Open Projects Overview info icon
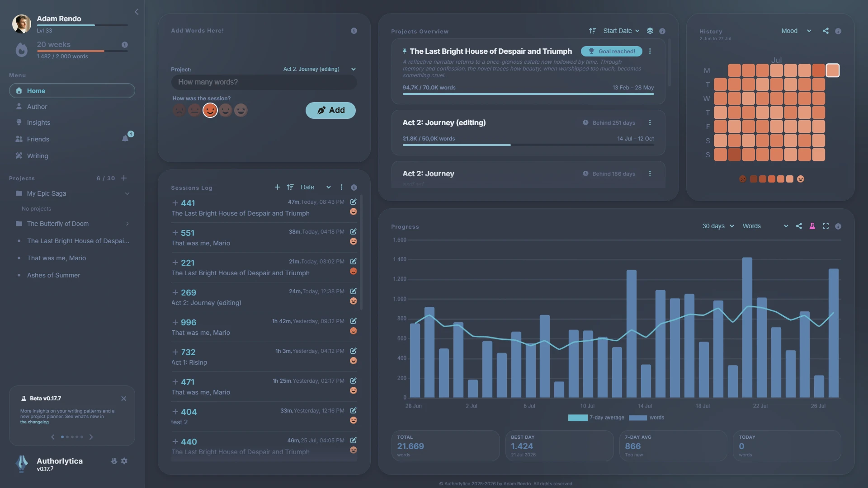868x488 pixels. pyautogui.click(x=662, y=31)
